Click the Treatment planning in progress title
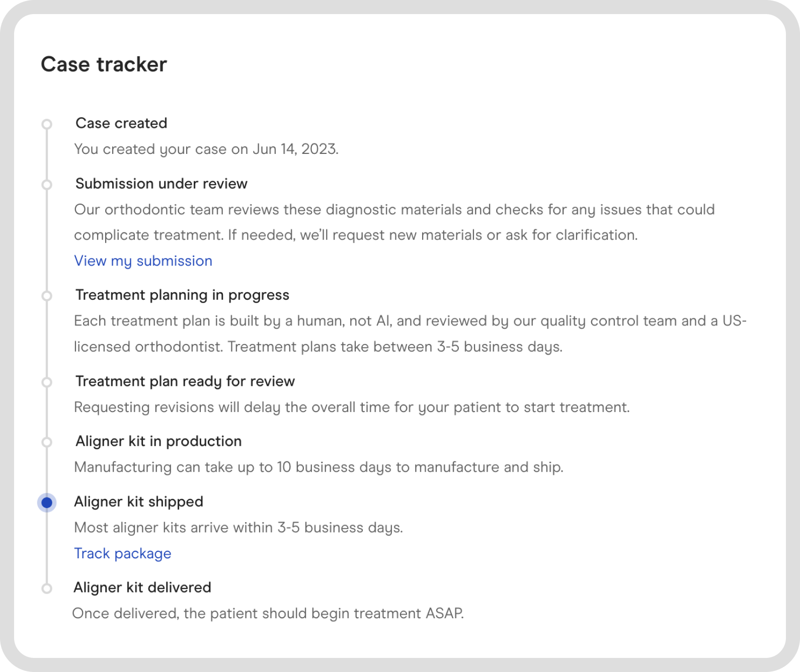This screenshot has width=800, height=672. point(182,295)
